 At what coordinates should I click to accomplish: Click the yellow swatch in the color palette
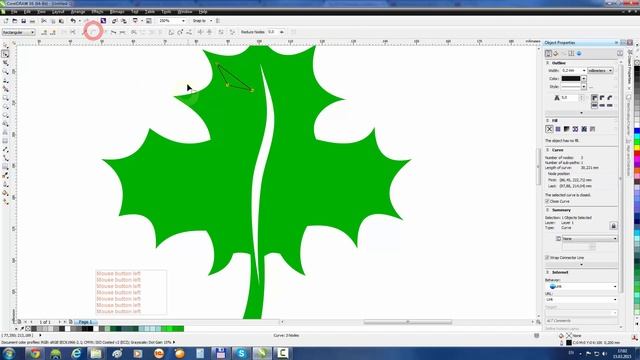point(636,148)
